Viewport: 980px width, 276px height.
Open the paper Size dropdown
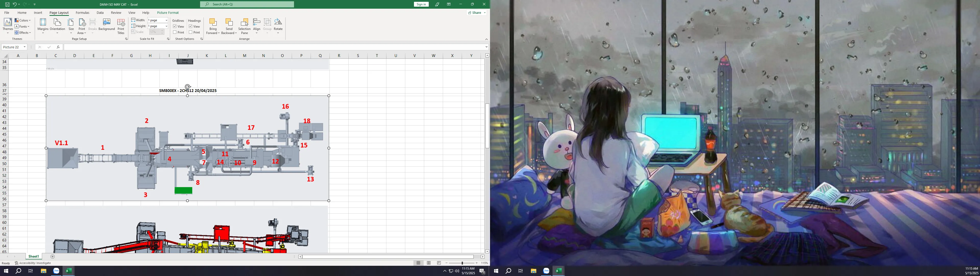tap(71, 26)
